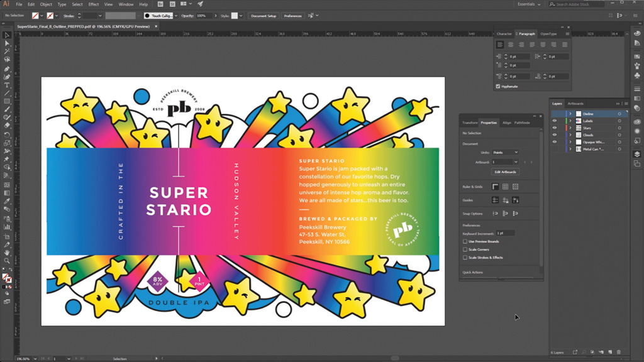Show rulers icon in Ruler & Grids

pos(496,187)
